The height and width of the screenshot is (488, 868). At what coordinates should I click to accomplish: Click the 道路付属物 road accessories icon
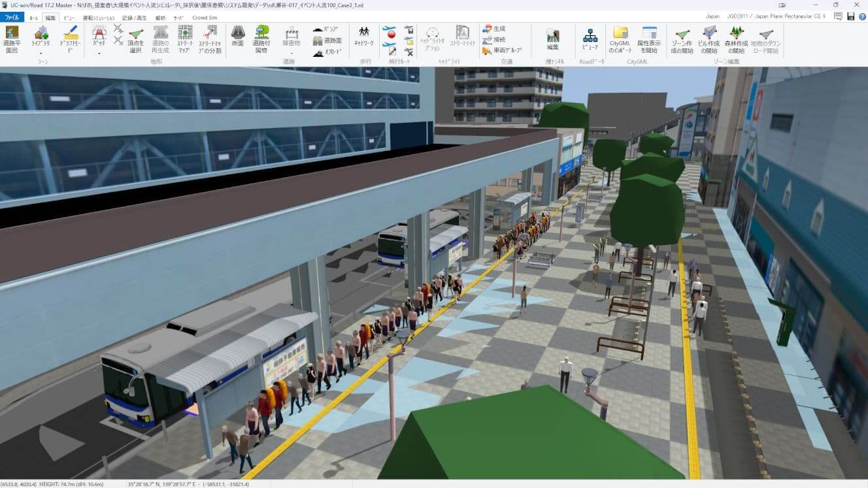261,38
